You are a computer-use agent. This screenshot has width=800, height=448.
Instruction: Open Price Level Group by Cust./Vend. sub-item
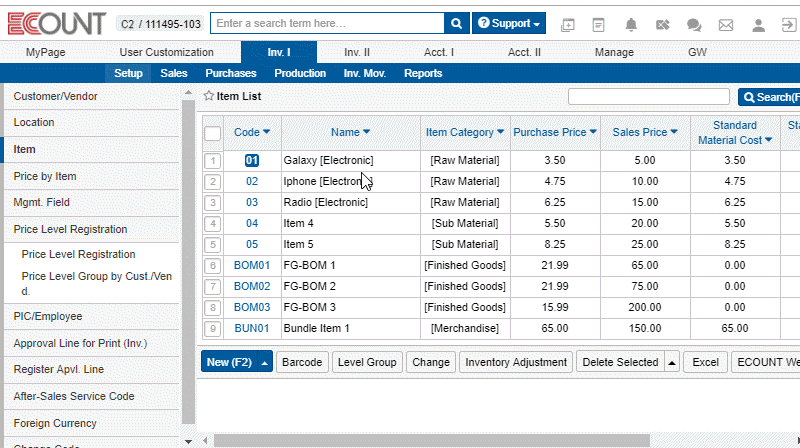[97, 284]
